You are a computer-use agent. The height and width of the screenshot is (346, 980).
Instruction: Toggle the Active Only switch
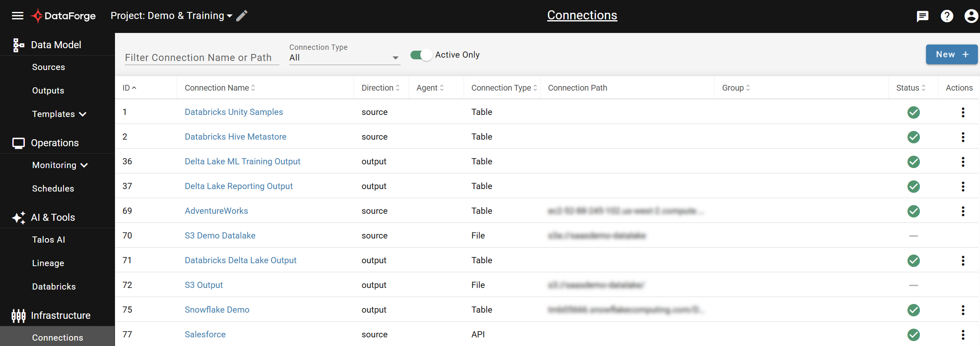421,55
